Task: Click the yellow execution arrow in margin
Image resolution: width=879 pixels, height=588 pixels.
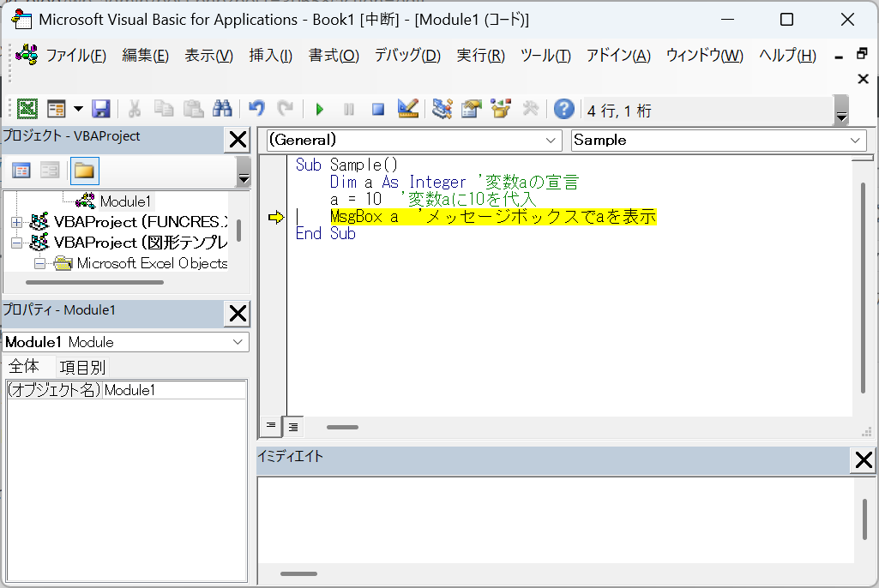Action: [276, 217]
